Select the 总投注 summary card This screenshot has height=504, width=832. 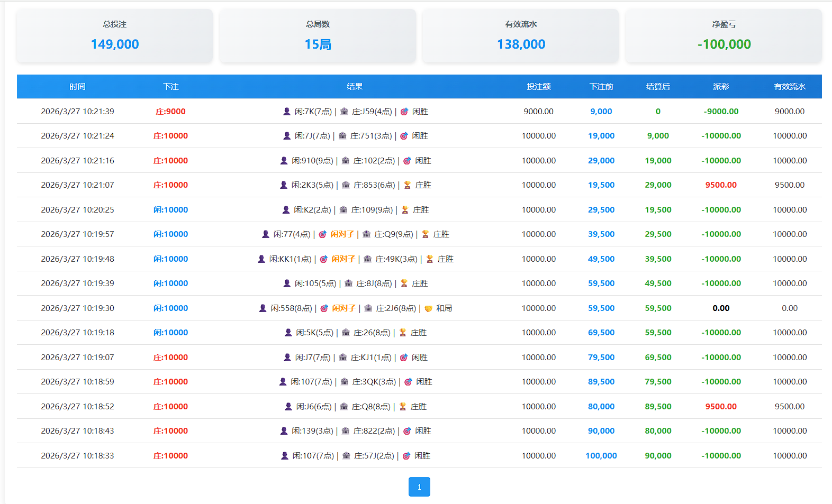point(115,36)
